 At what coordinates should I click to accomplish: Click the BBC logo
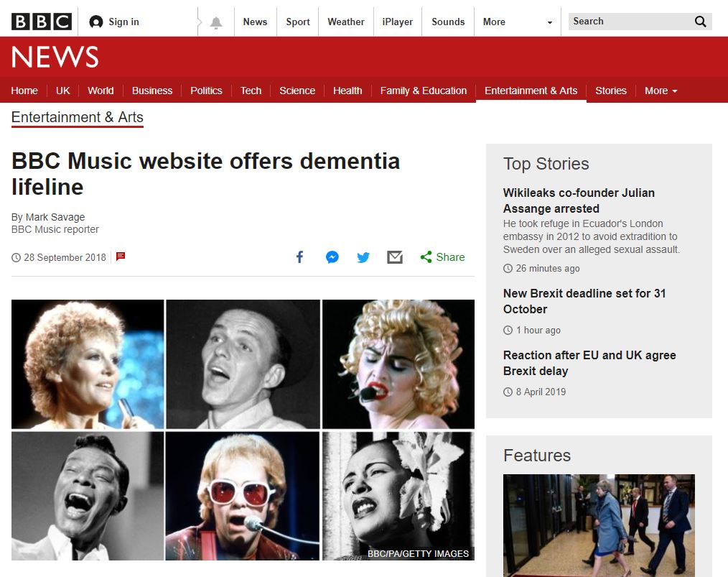click(42, 22)
